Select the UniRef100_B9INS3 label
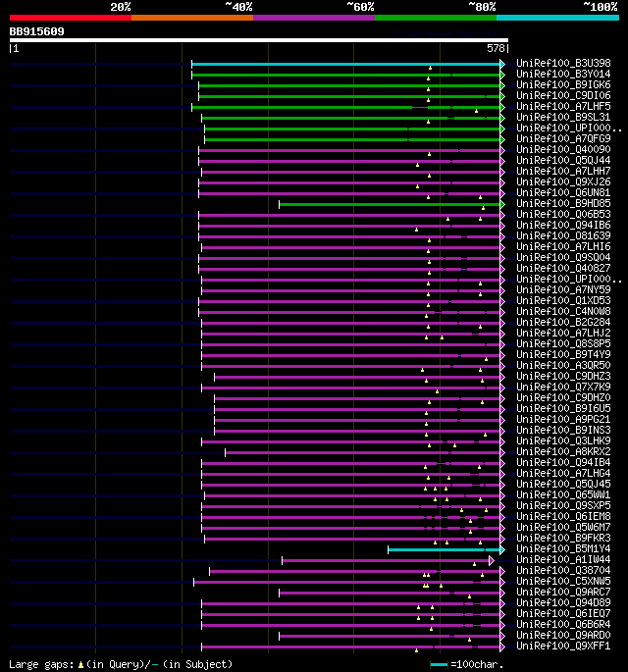Image resolution: width=628 pixels, height=672 pixels. (563, 430)
